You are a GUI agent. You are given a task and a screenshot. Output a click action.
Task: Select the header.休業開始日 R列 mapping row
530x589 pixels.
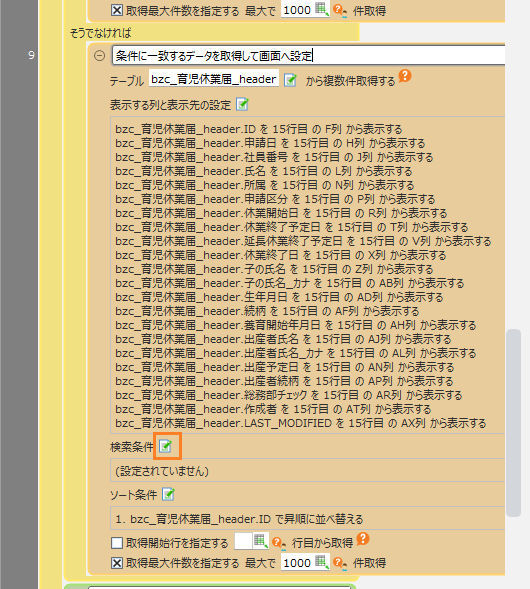pos(281,213)
